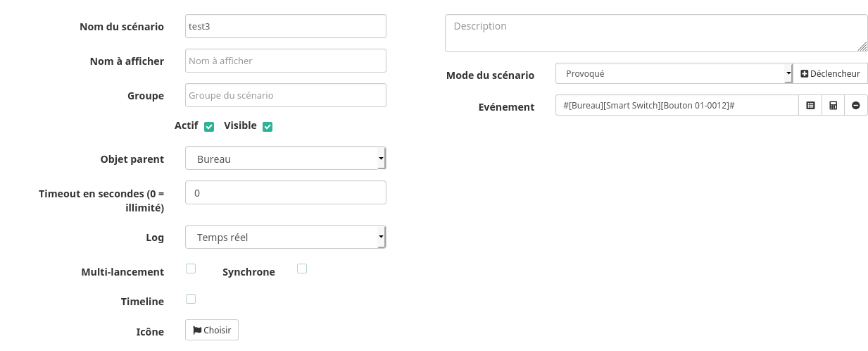
Task: Click the calculator icon beside Evénement
Action: click(834, 105)
